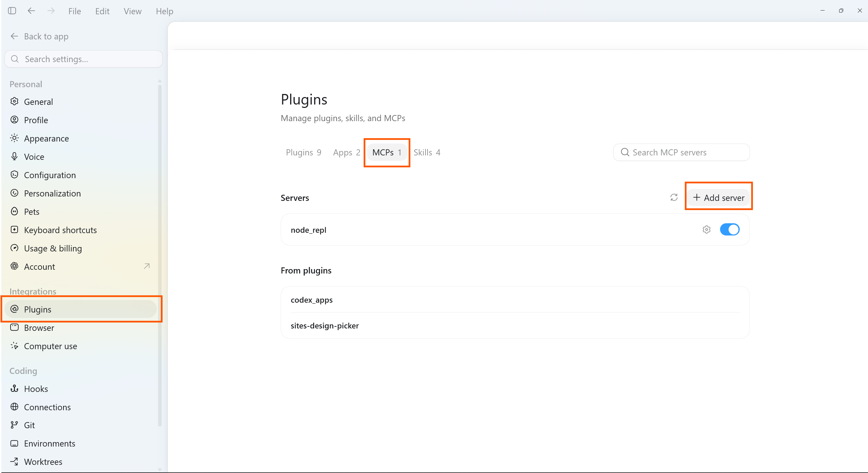
Task: Go forward with the right arrow
Action: click(51, 11)
